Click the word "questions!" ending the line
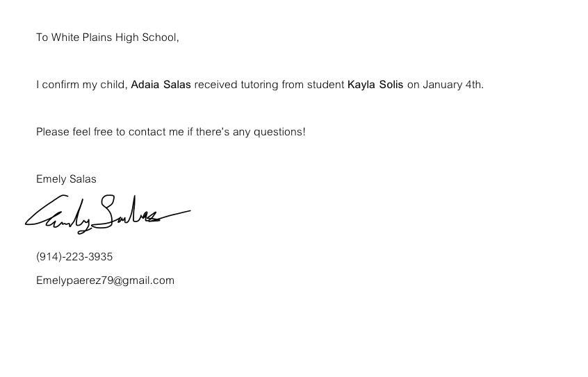The image size is (588, 377). [279, 132]
